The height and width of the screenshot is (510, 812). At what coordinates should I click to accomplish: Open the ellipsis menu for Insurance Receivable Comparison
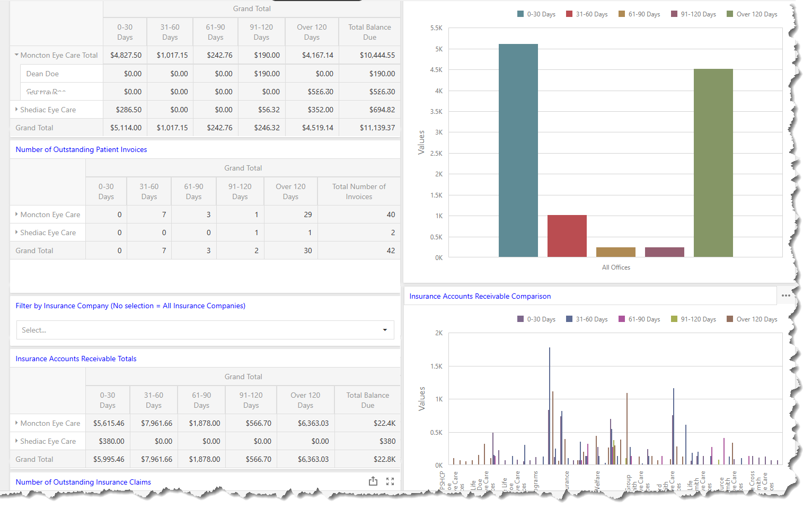point(785,296)
